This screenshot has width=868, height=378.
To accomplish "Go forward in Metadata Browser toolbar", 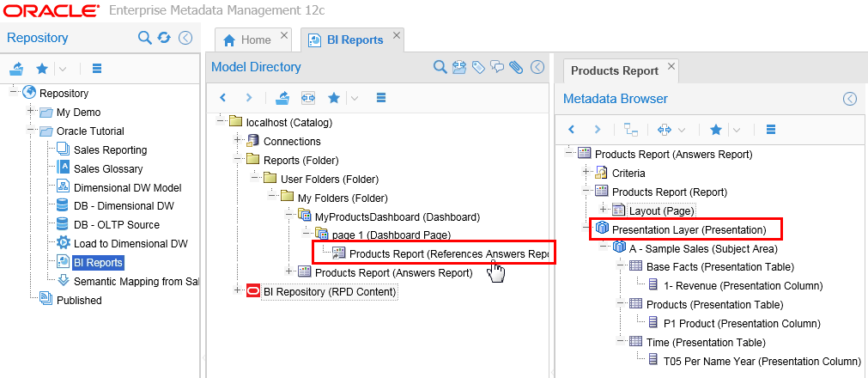I will pyautogui.click(x=598, y=130).
